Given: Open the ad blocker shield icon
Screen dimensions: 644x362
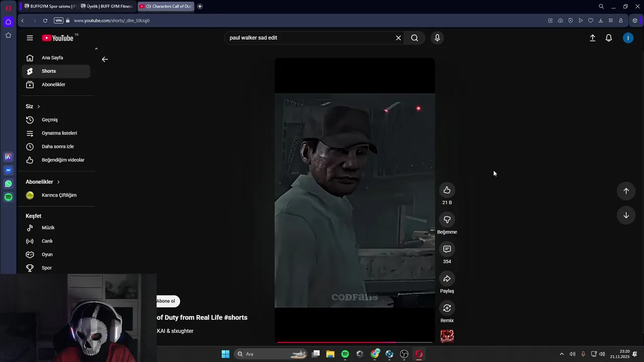Looking at the screenshot, I should point(571,21).
